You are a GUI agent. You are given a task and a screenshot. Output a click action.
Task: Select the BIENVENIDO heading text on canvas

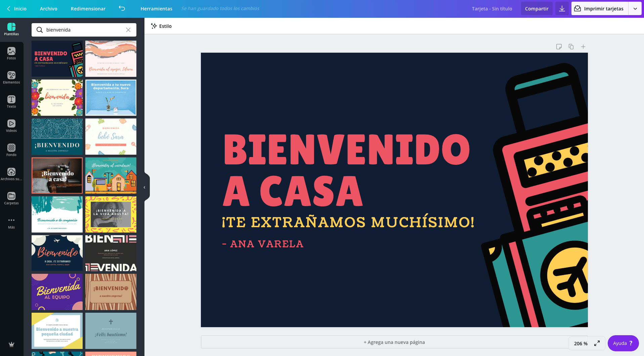click(346, 149)
